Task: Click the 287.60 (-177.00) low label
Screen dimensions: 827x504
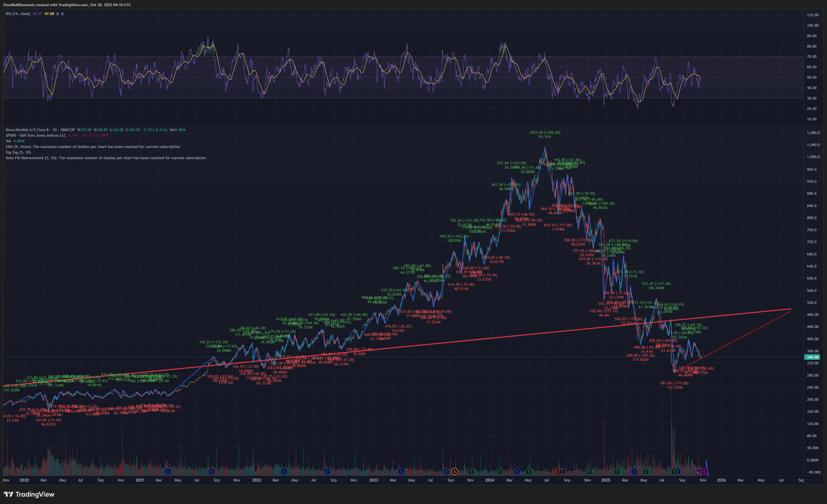Action: click(674, 383)
